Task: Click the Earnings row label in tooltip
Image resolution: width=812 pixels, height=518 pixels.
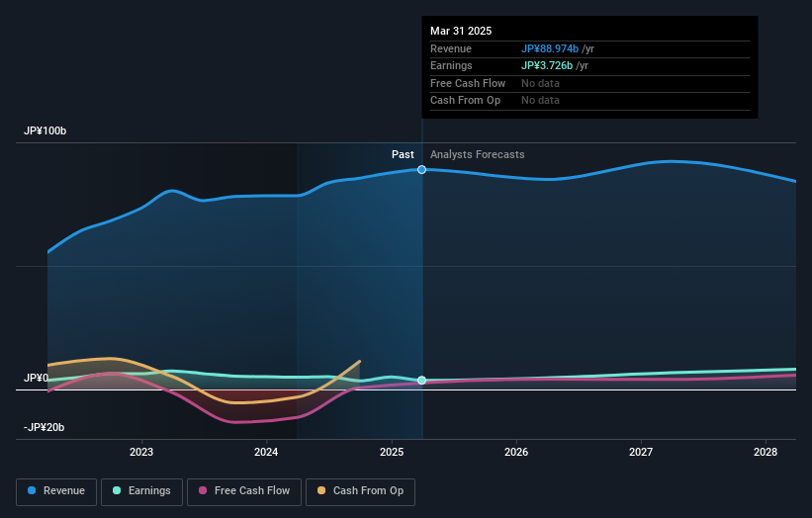Action: coord(451,65)
